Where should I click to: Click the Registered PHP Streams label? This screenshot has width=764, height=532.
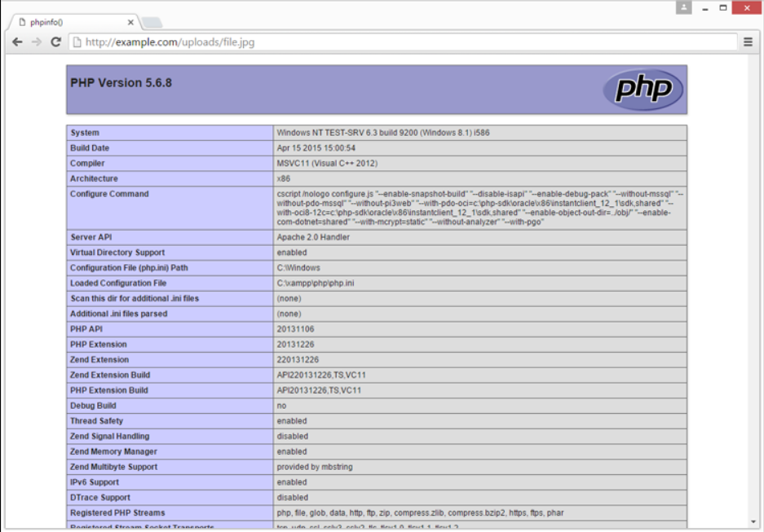[117, 512]
